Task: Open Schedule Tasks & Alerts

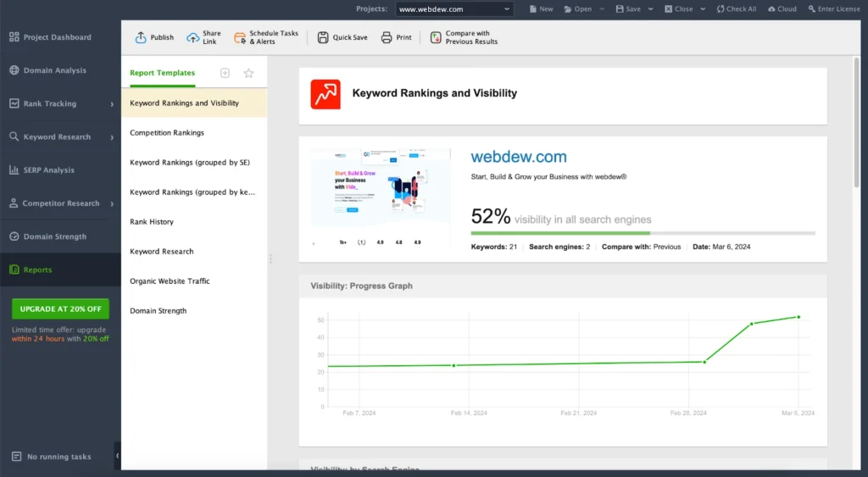Action: tap(240, 37)
